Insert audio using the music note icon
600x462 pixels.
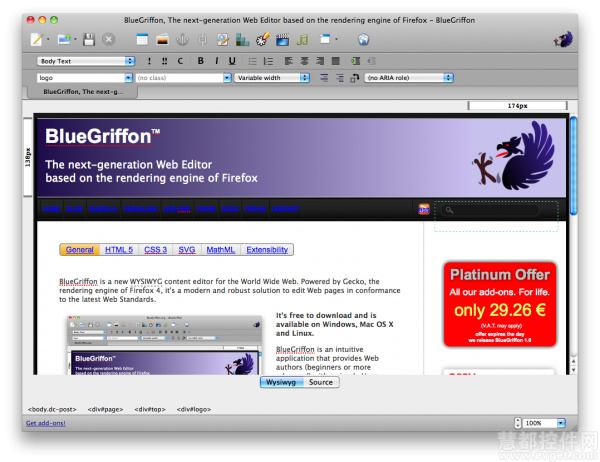tap(302, 39)
